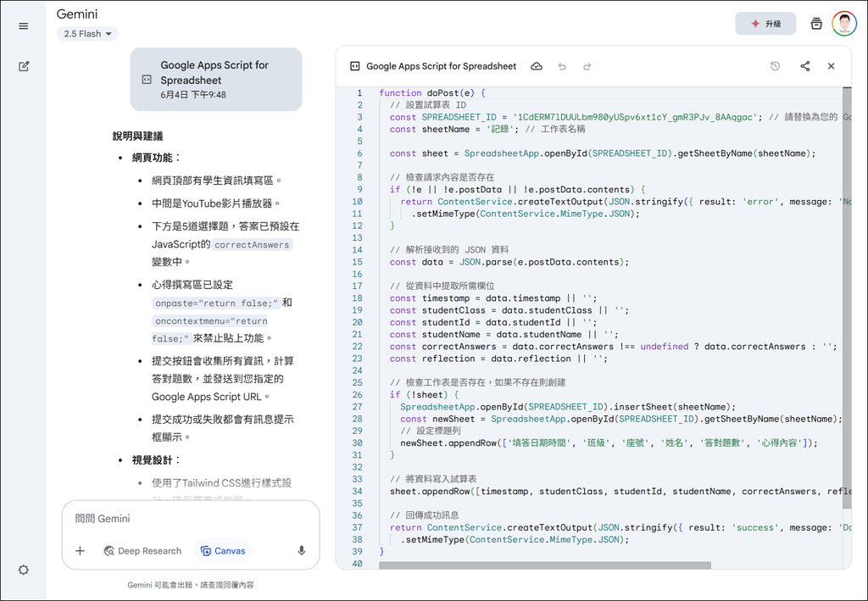Image resolution: width=868 pixels, height=601 pixels.
Task: Open Settings gear icon in sidebar
Action: (23, 570)
